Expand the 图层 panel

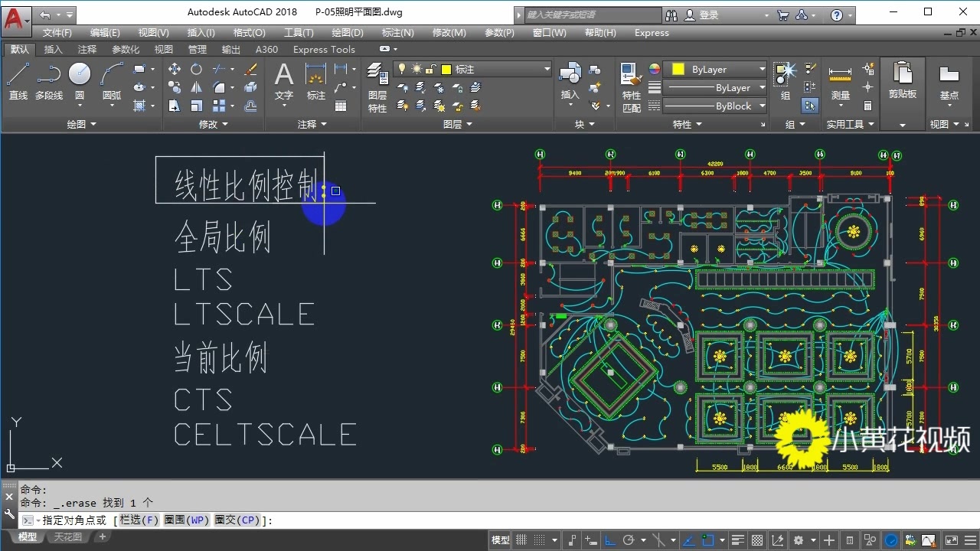click(457, 124)
